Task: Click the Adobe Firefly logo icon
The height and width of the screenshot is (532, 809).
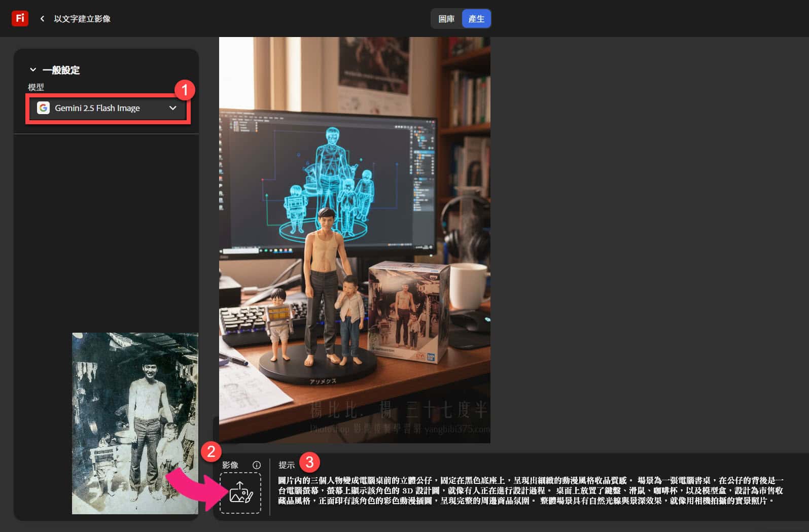Action: (20, 18)
